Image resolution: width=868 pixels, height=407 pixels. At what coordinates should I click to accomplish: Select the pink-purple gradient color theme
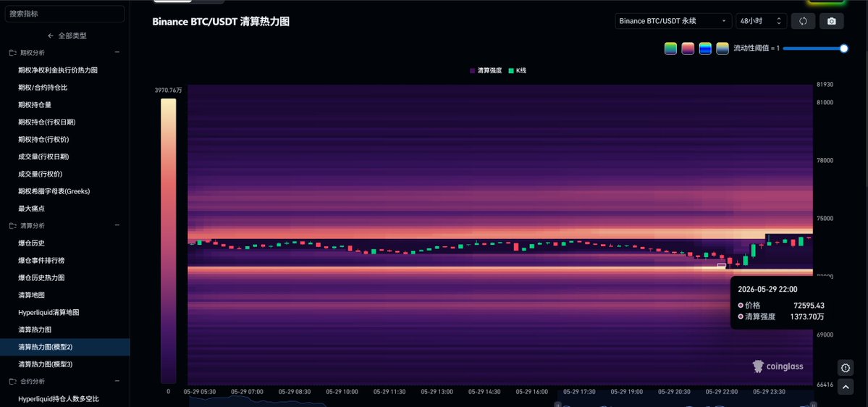(688, 49)
